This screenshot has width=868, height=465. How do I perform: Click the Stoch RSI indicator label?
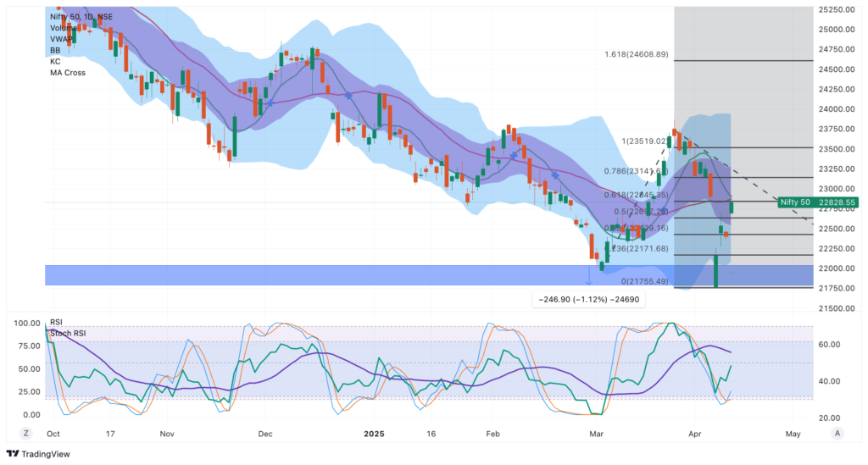click(x=69, y=333)
